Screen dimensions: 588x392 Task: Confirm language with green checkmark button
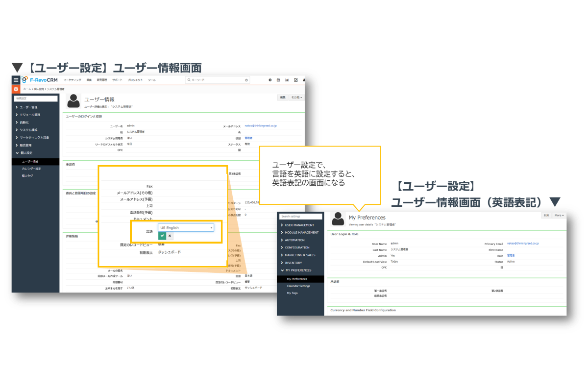click(x=162, y=236)
